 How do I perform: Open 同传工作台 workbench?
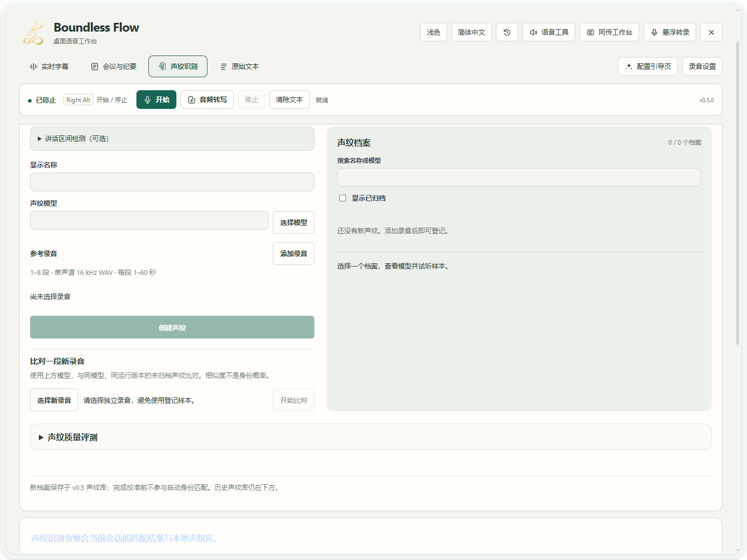(x=610, y=32)
